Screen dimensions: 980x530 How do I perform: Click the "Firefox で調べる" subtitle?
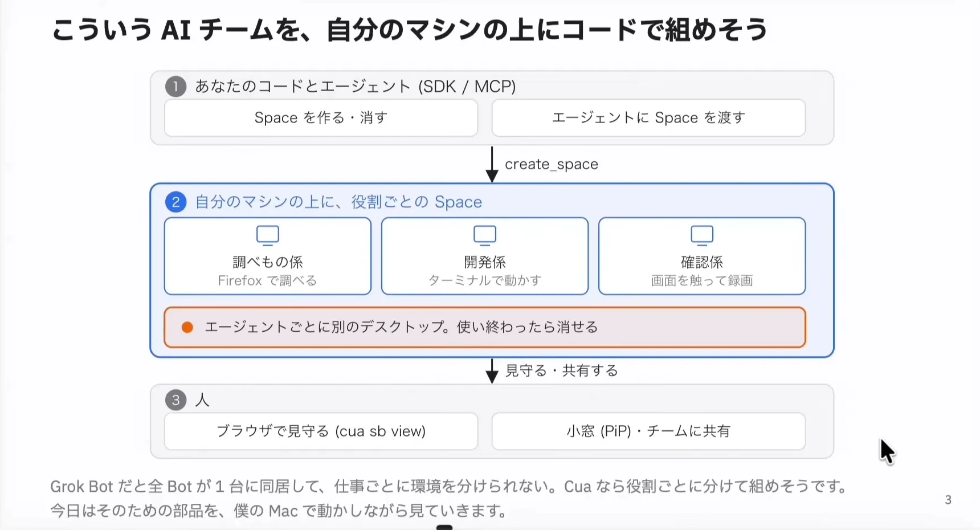(x=267, y=280)
